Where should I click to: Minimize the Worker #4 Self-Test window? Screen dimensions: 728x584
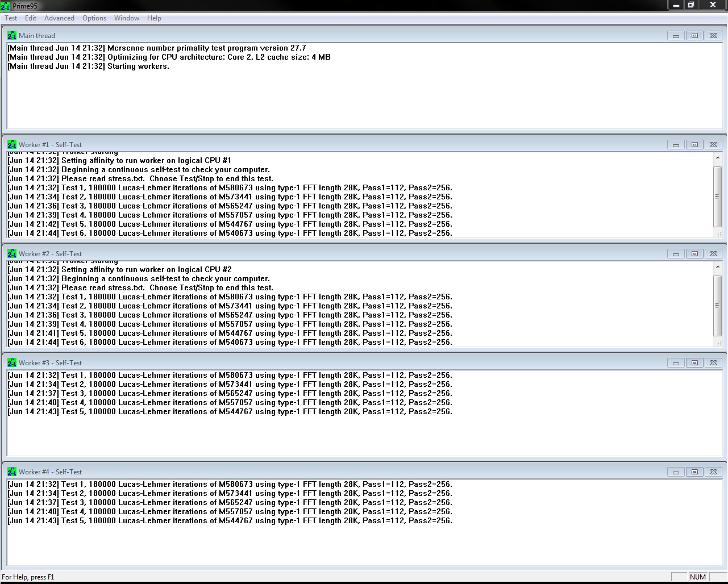click(676, 472)
